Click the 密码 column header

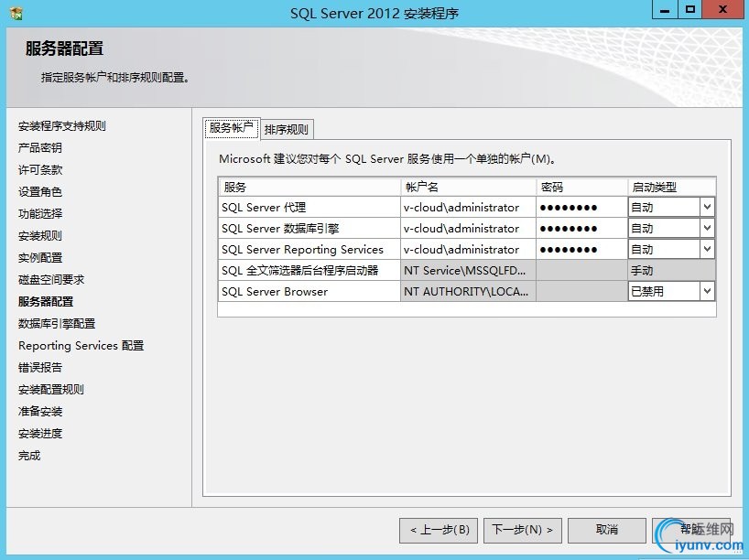click(581, 188)
